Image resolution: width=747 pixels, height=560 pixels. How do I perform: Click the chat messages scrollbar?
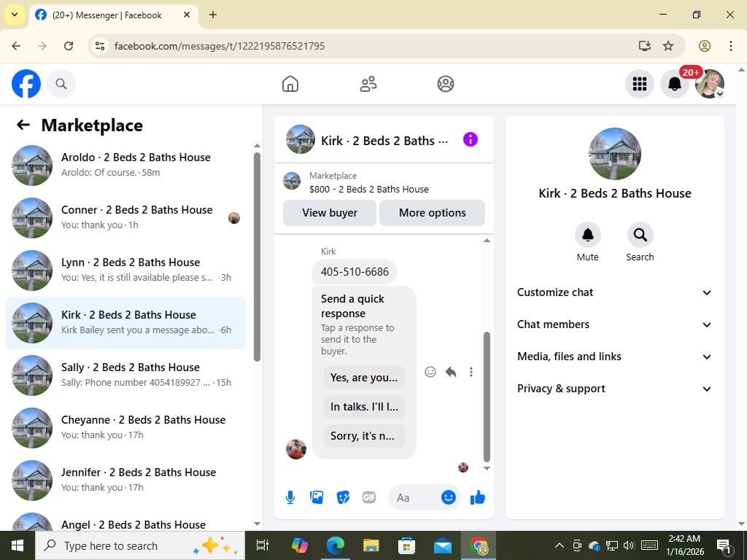[x=487, y=397]
